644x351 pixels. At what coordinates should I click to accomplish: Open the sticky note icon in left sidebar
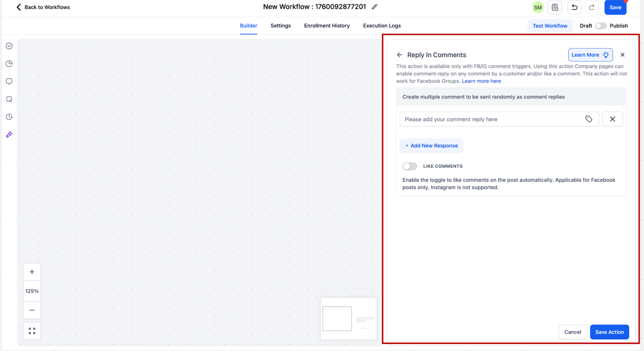(x=9, y=99)
